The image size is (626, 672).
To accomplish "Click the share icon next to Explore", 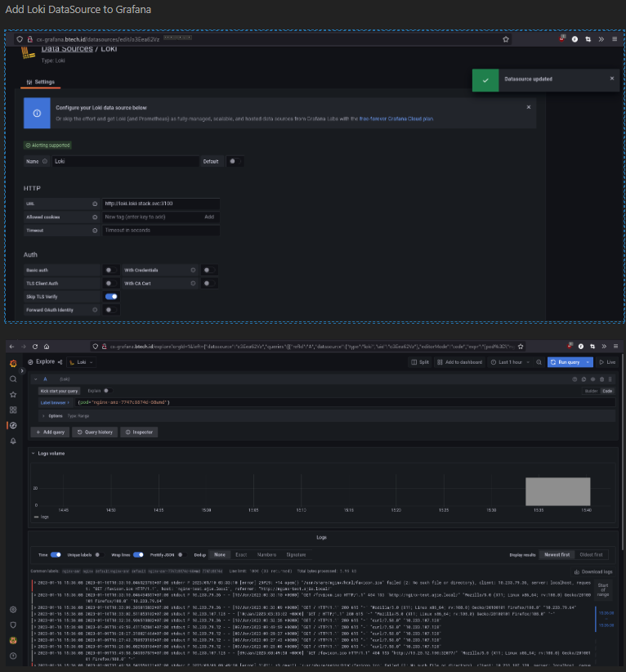I will coord(60,362).
